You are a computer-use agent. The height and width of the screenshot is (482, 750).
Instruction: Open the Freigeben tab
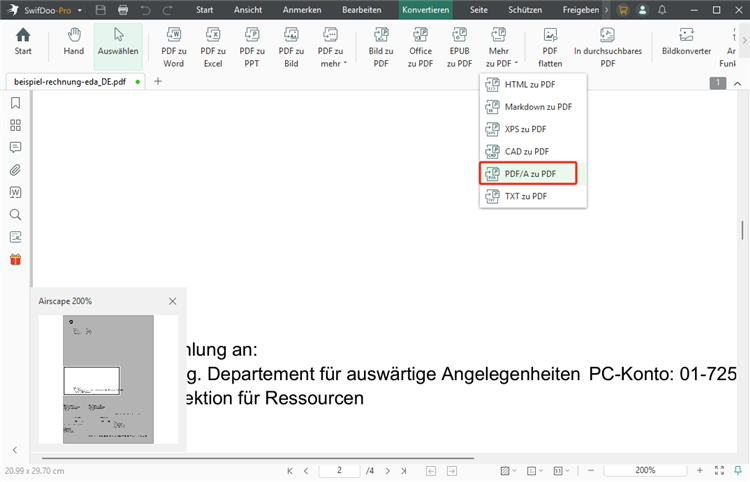pyautogui.click(x=581, y=10)
